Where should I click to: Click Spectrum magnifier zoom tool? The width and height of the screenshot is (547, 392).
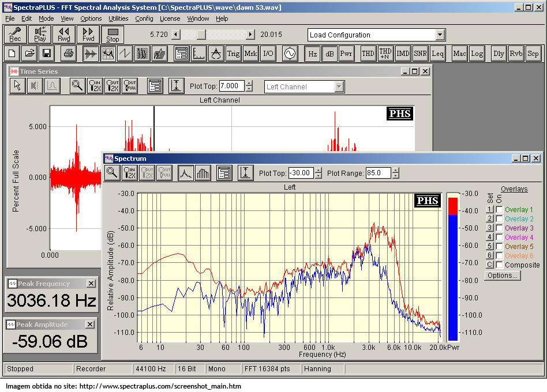click(x=112, y=172)
